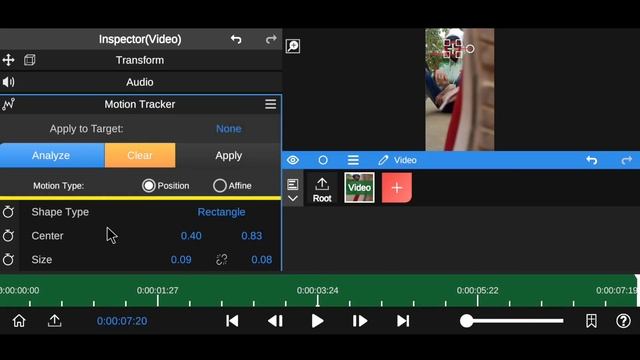
Task: Open the Transform section
Action: [x=140, y=60]
